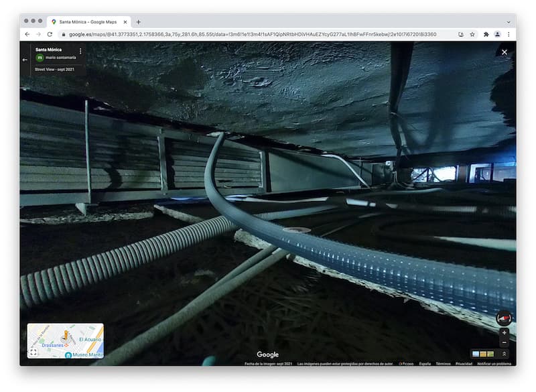Click the compass to reset orientation

(x=503, y=318)
